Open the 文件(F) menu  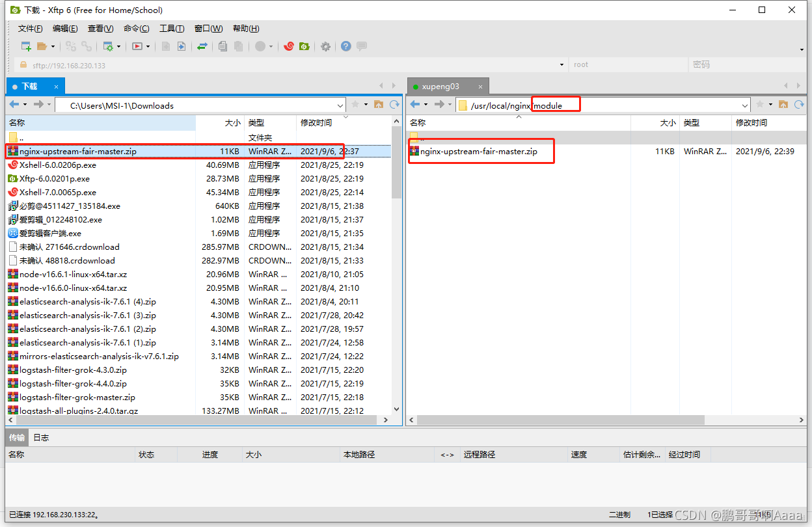click(x=31, y=29)
